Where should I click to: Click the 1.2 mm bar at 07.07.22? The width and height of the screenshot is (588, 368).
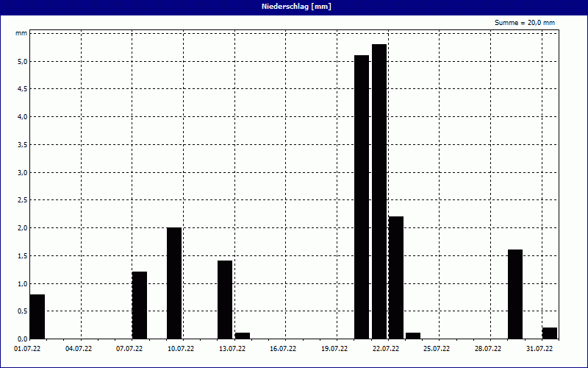(x=140, y=305)
